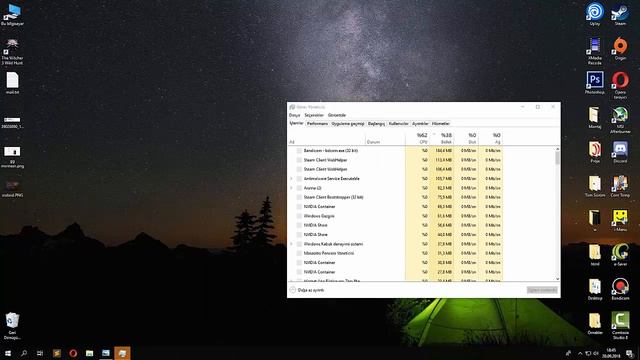Select the Photoshop desktop shortcut
The width and height of the screenshot is (640, 360).
[595, 83]
